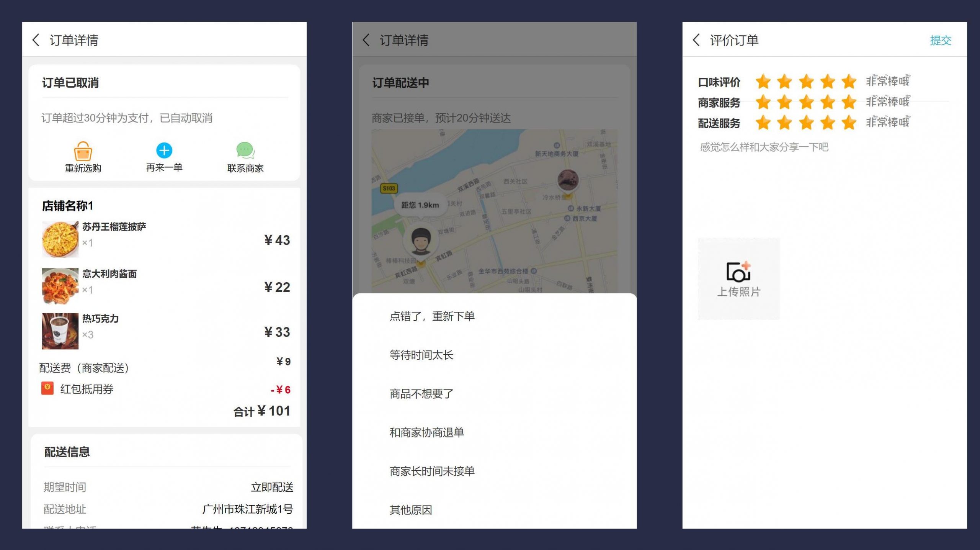Pick 和商家协商退单 from the list

[x=426, y=432]
